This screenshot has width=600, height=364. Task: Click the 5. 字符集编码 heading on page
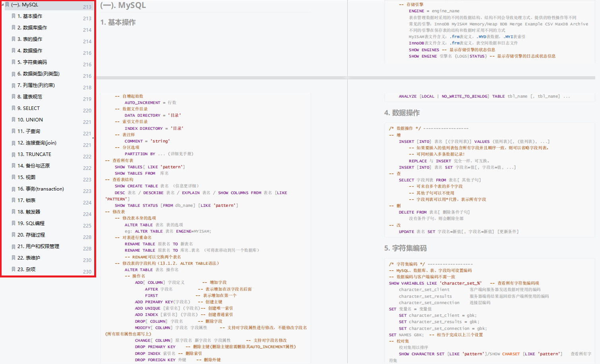[x=405, y=248]
